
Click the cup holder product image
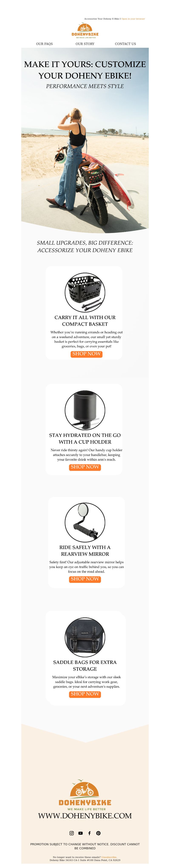coord(85,410)
